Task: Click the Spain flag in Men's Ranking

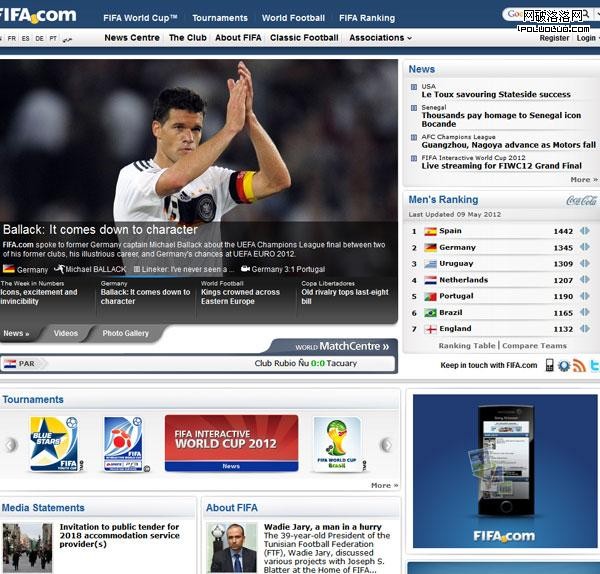Action: tap(430, 231)
